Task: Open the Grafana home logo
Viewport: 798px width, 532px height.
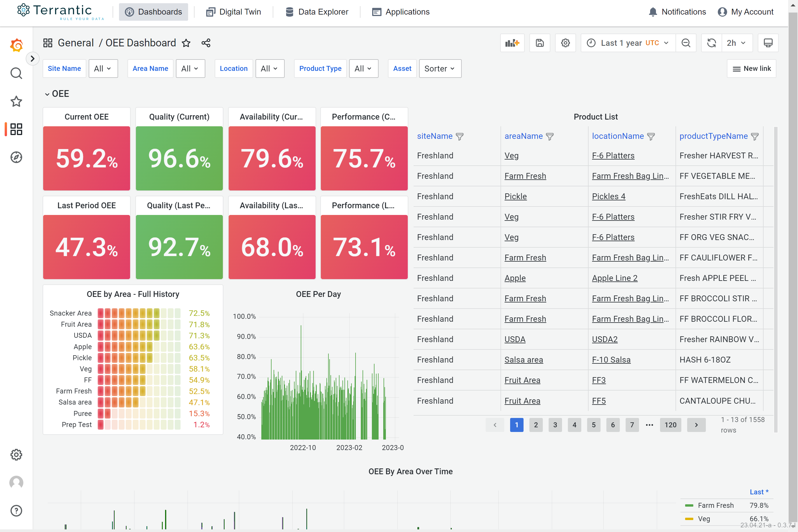Action: (x=16, y=45)
